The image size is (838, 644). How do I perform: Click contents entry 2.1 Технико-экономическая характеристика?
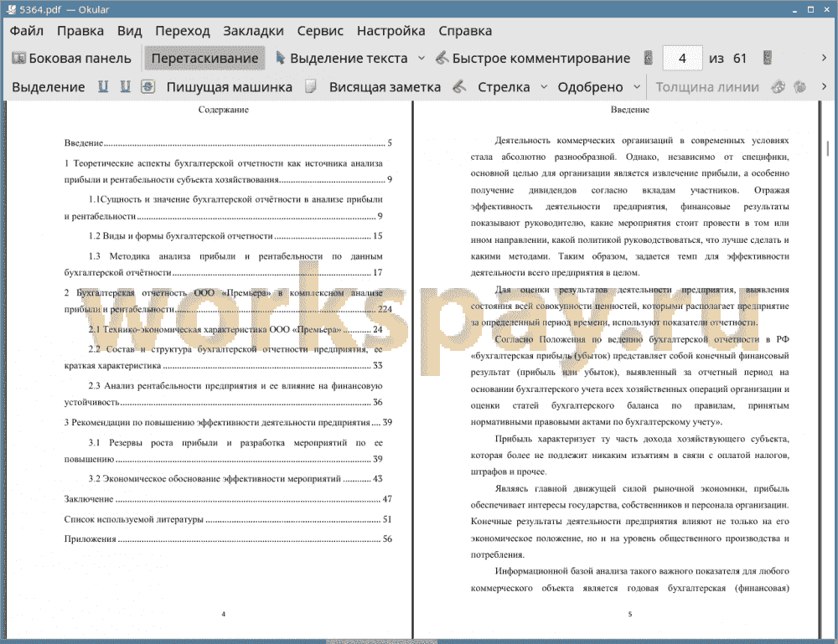click(x=235, y=329)
